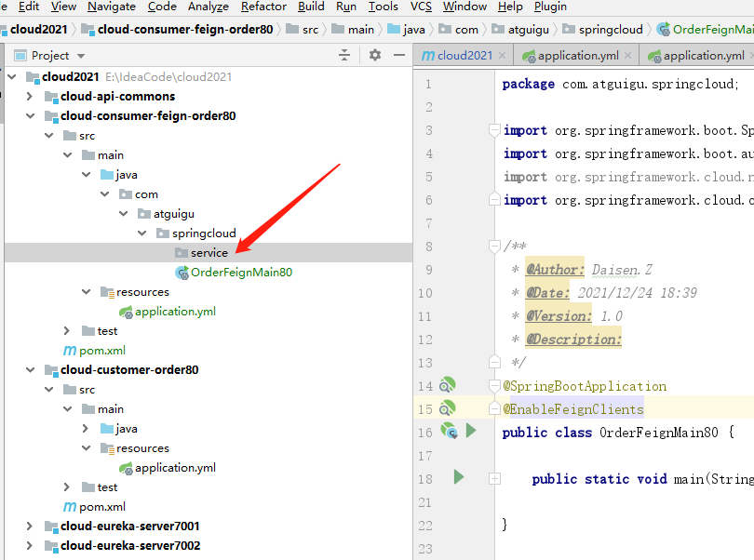
Task: Collapse the cloud2021 root project node
Action: [12, 76]
